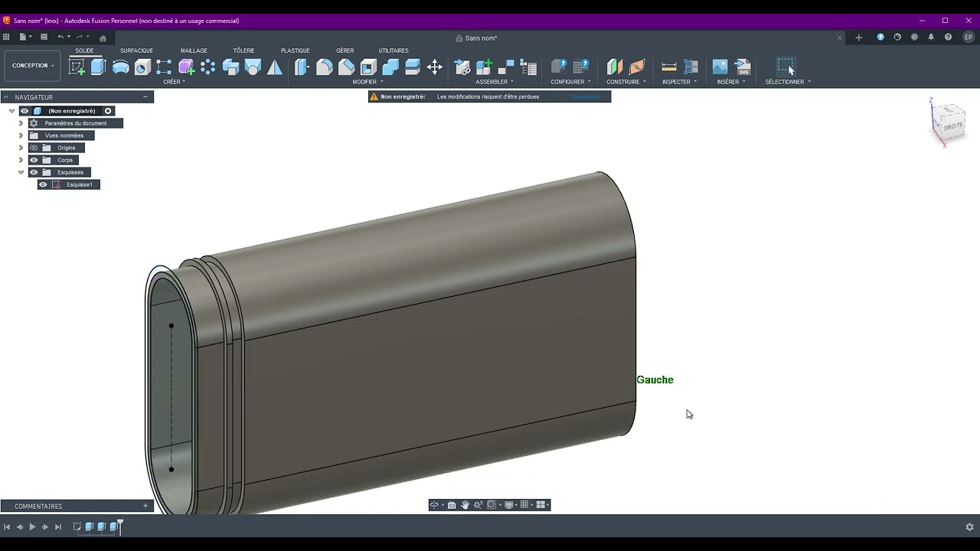The width and height of the screenshot is (980, 551).
Task: Select the Create Sketch tool
Action: point(77,67)
